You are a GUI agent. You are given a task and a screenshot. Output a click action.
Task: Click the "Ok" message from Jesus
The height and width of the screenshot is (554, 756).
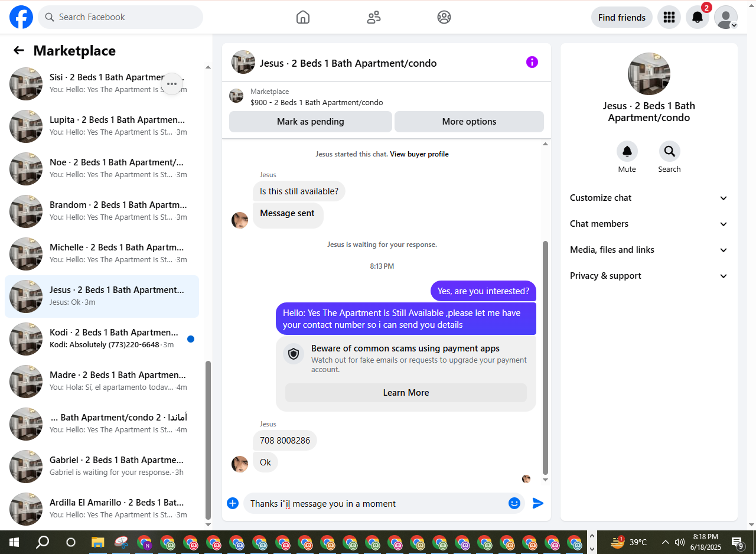265,462
